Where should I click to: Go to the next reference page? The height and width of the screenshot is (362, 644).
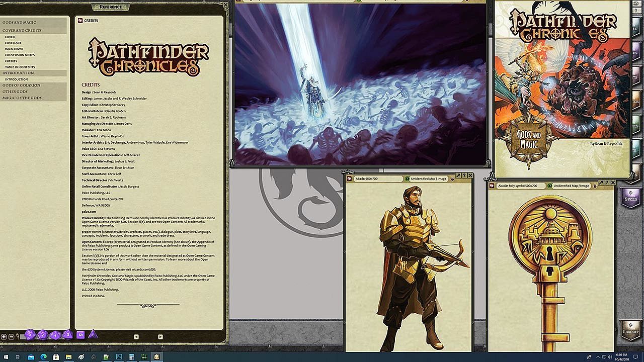pyautogui.click(x=160, y=336)
